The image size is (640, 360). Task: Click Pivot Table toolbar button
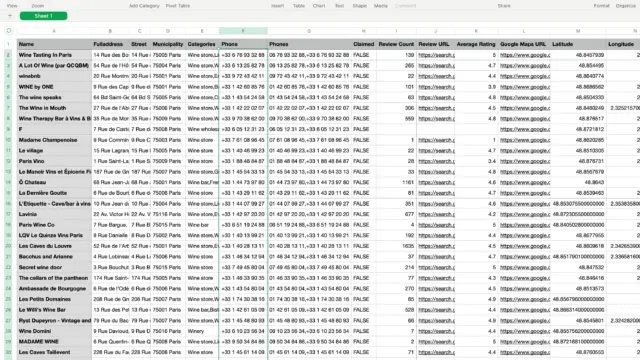coord(178,6)
